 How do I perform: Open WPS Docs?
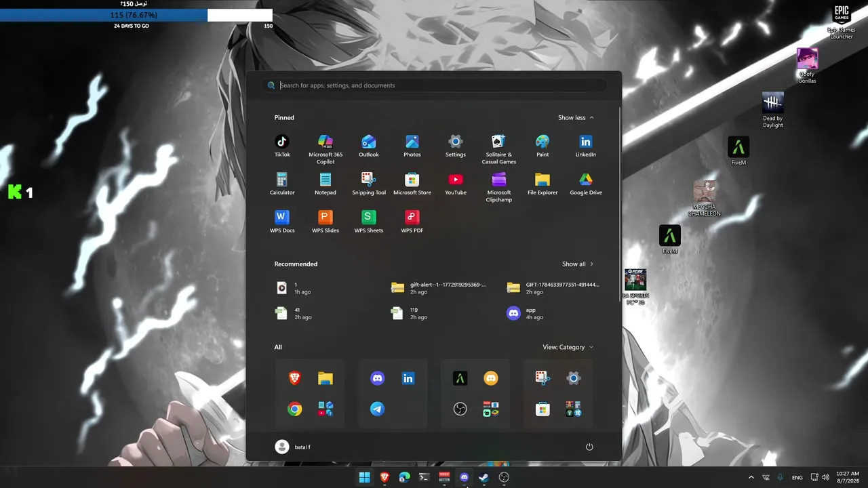tap(282, 222)
